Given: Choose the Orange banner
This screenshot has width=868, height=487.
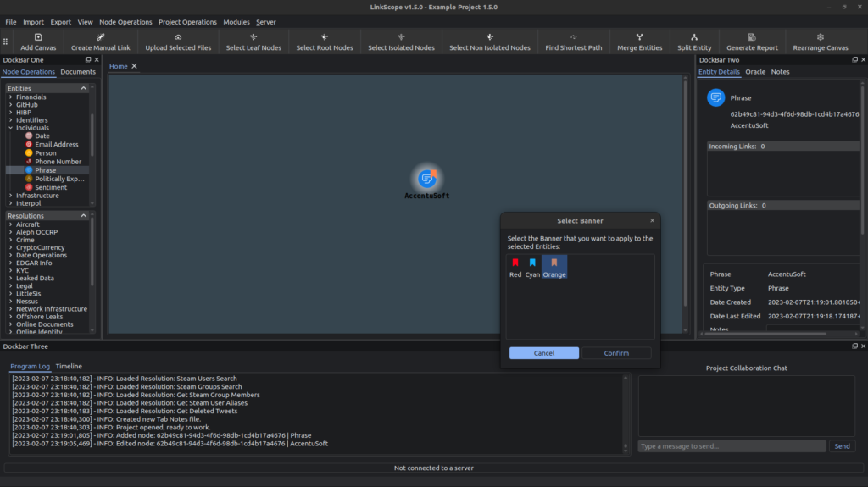Looking at the screenshot, I should (554, 268).
